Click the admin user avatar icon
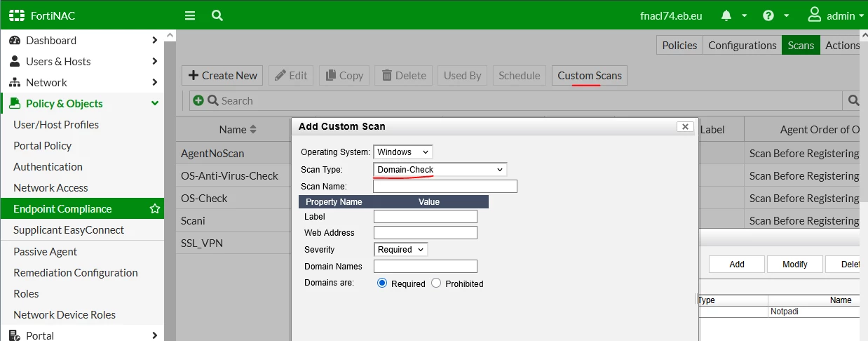Image resolution: width=868 pixels, height=341 pixels. click(x=815, y=15)
